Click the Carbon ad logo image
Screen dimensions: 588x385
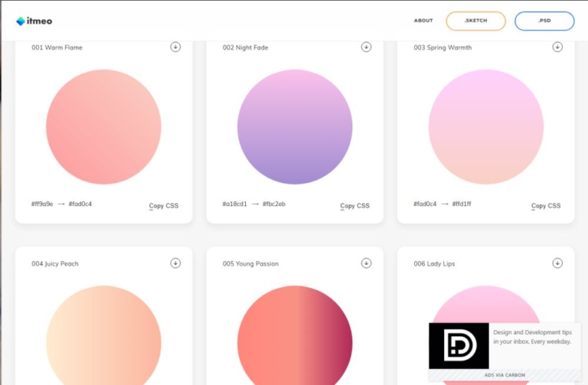[x=459, y=346]
